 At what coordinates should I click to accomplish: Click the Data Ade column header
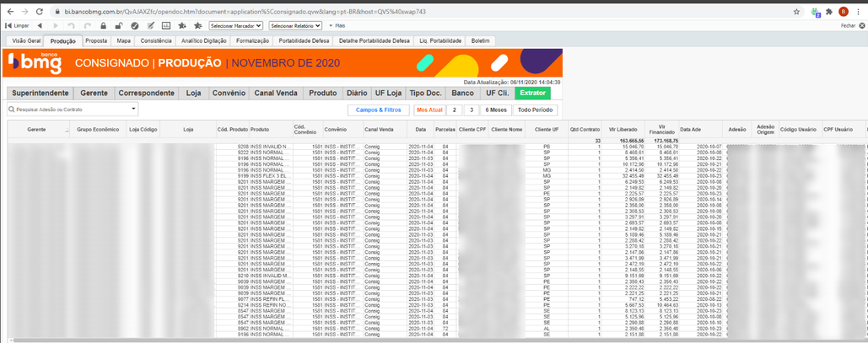[700, 130]
